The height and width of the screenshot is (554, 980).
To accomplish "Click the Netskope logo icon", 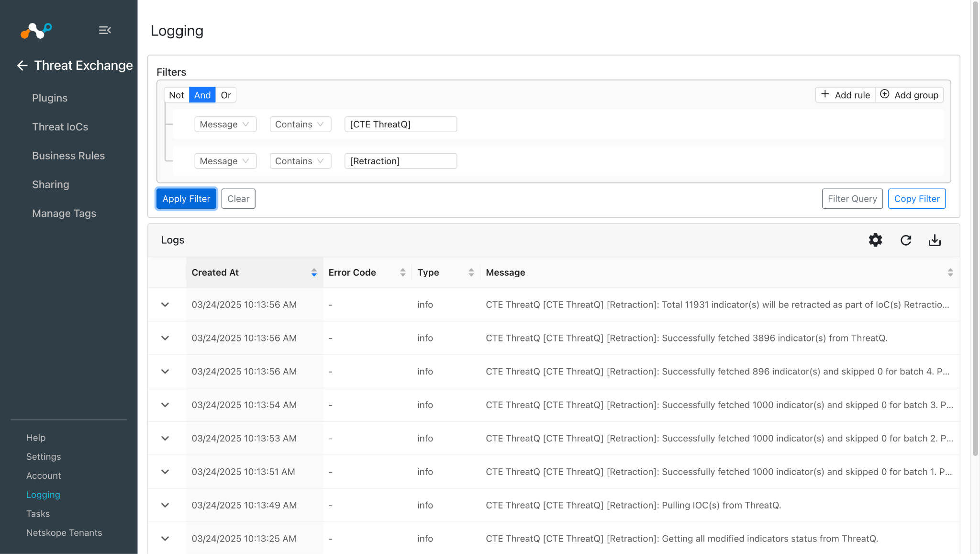I will [x=36, y=31].
